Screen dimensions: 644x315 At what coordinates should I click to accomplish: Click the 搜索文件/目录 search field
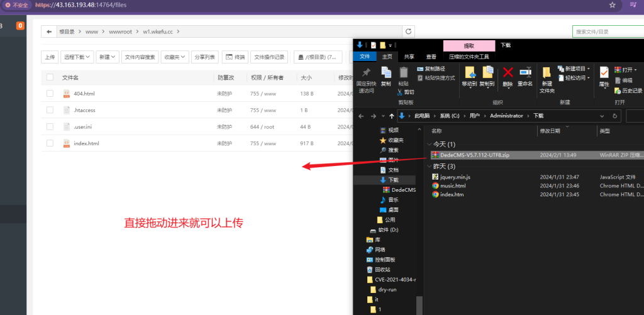(x=607, y=31)
